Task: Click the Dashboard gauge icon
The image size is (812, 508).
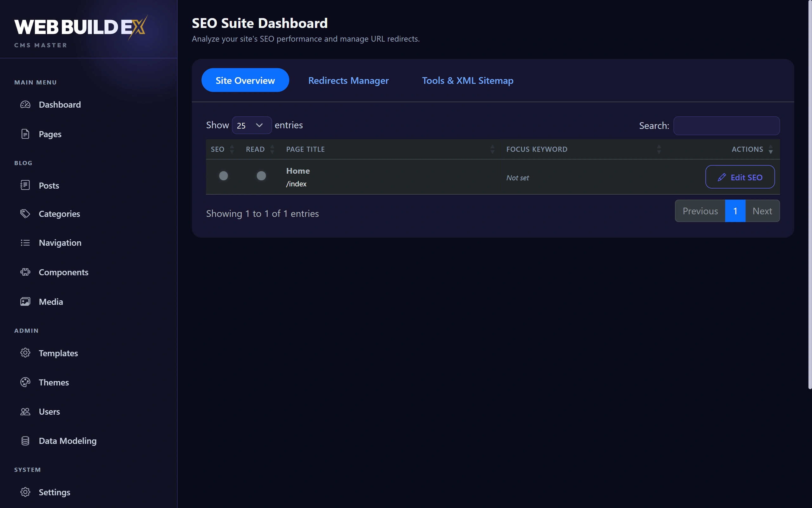Action: coord(25,104)
